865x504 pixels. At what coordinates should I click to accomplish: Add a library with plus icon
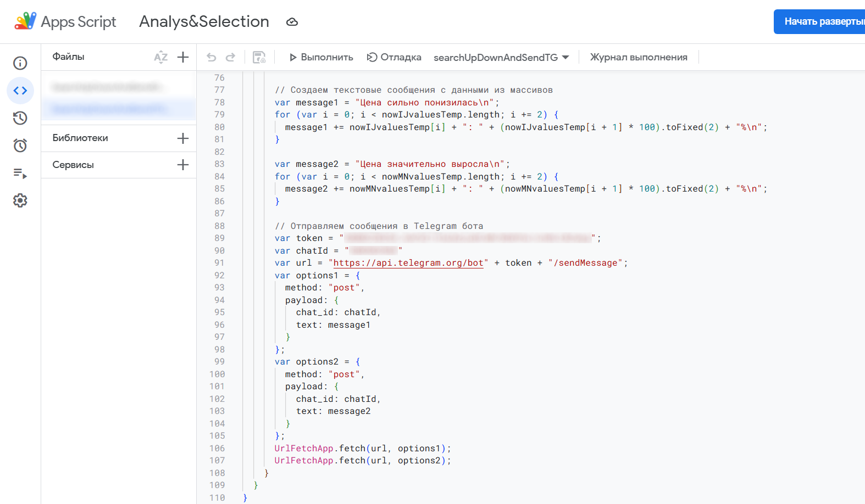tap(183, 138)
